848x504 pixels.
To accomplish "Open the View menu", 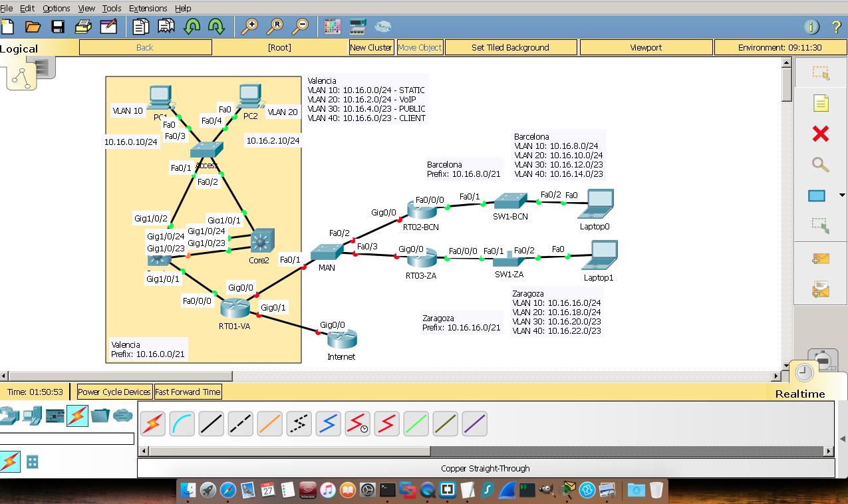I will coord(86,8).
